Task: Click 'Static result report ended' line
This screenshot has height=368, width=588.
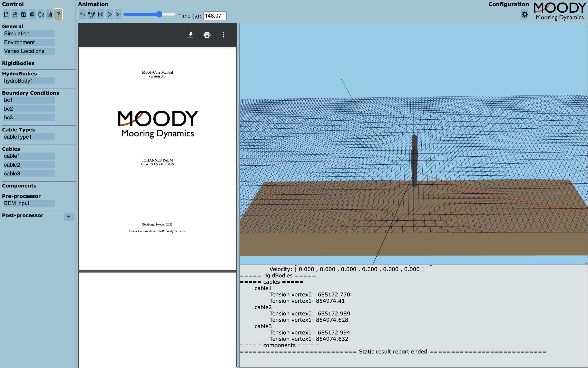Action: (x=393, y=352)
